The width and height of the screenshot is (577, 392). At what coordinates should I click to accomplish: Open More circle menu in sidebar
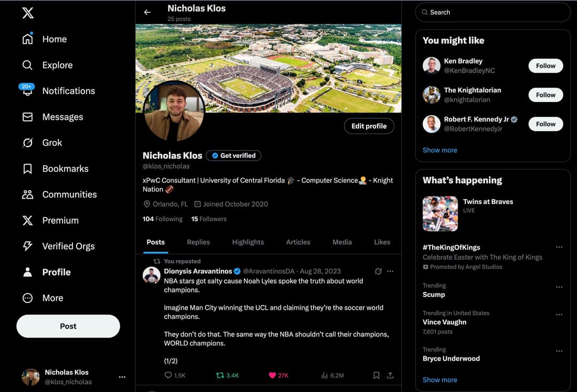(x=28, y=298)
